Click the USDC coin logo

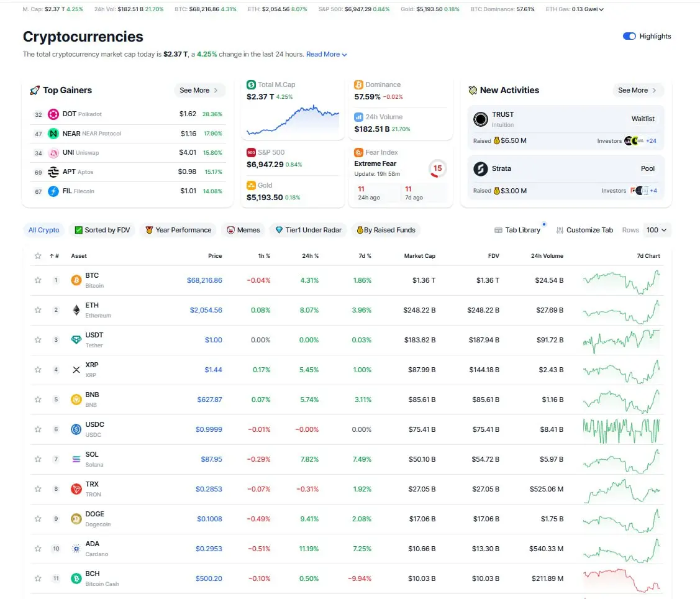click(x=76, y=429)
